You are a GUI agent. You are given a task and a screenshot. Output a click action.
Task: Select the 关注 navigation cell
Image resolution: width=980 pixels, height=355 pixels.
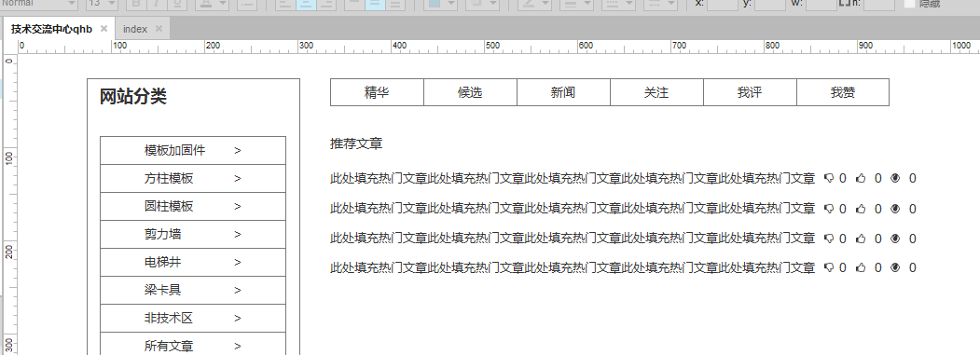pos(656,92)
